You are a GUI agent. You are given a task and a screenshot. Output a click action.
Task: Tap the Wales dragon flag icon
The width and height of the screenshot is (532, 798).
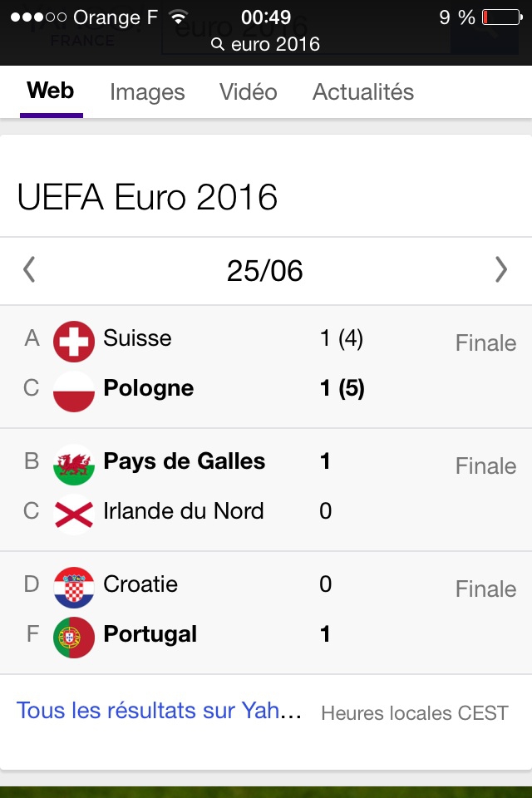74,464
